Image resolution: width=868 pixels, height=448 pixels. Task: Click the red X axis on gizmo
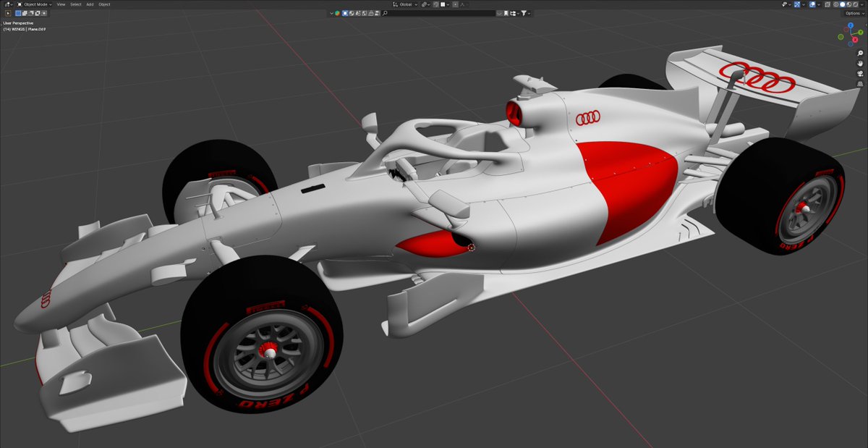pos(855,40)
